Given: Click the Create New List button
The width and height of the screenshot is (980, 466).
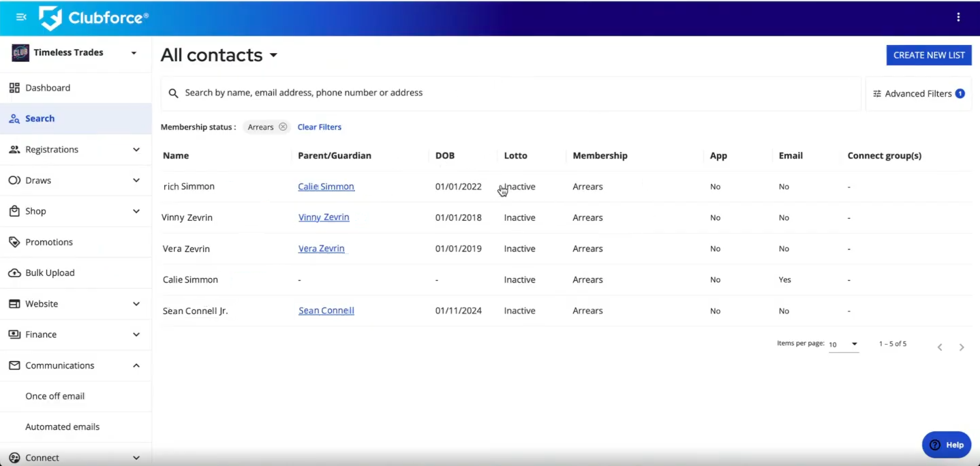Looking at the screenshot, I should (x=928, y=55).
